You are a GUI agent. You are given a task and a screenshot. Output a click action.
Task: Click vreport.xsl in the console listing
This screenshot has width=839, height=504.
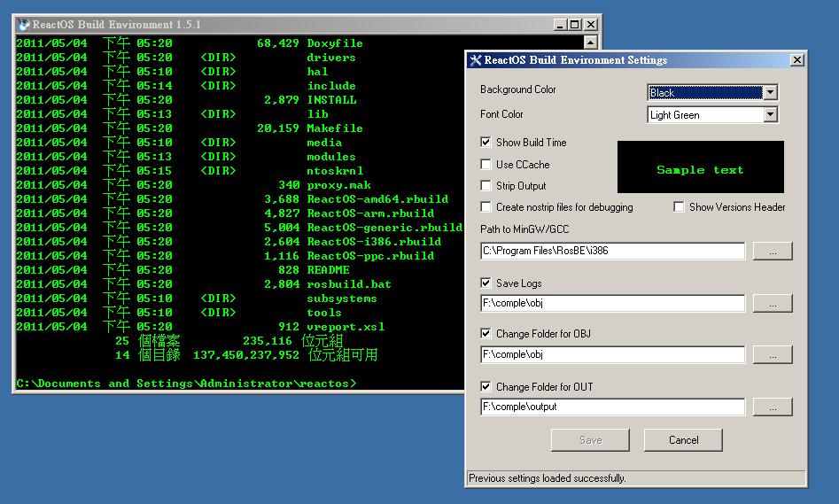coord(346,326)
